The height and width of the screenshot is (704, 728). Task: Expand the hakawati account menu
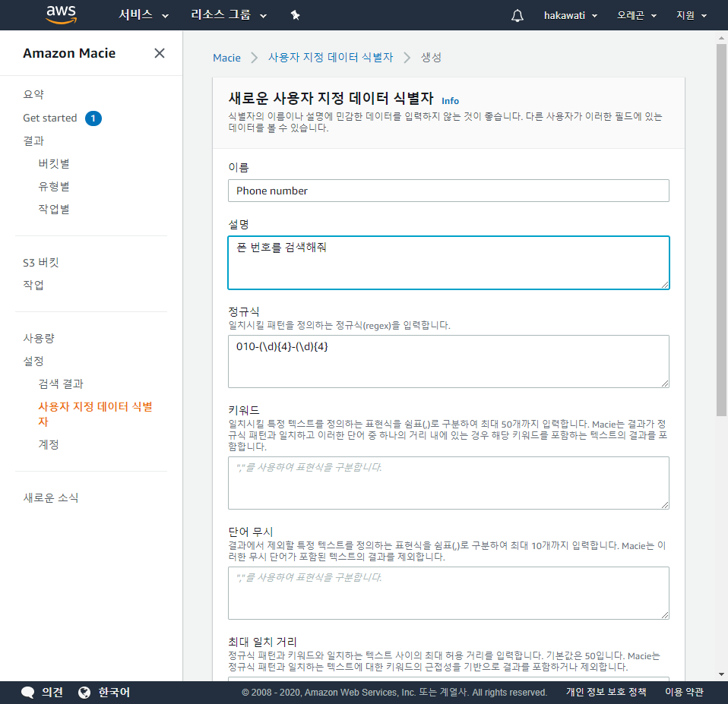coord(571,15)
